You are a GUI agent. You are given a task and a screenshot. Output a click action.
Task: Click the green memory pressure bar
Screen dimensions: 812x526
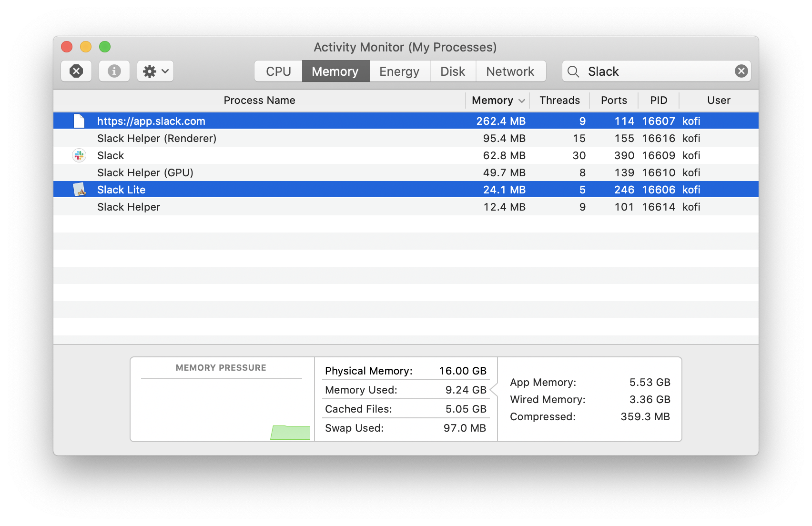(x=290, y=433)
